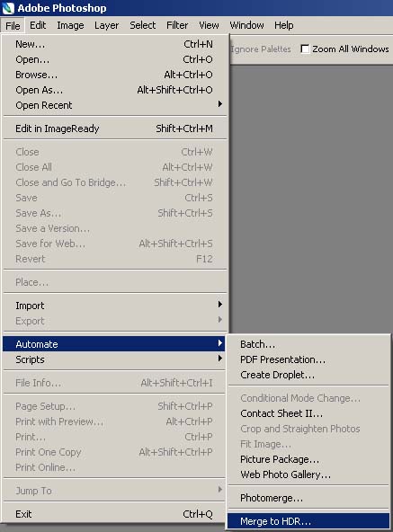Open the Image menu

[70, 25]
